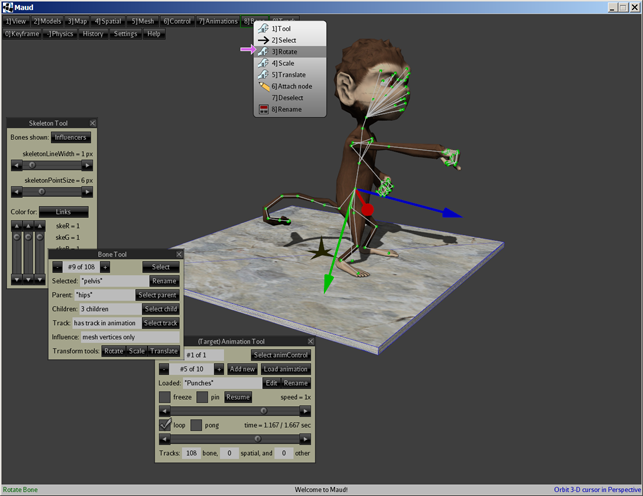Open the 5] Mesh menu

coord(142,21)
